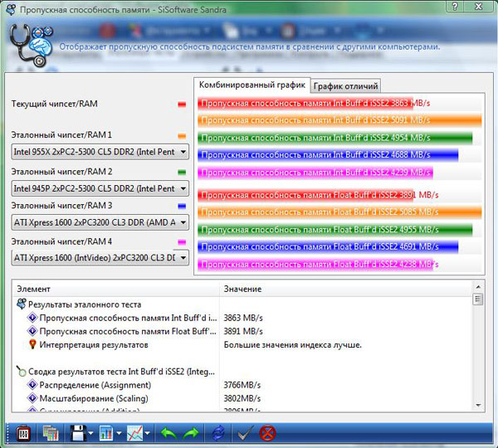
Task: Click the results list scrollbar up arrow
Action: [x=478, y=287]
